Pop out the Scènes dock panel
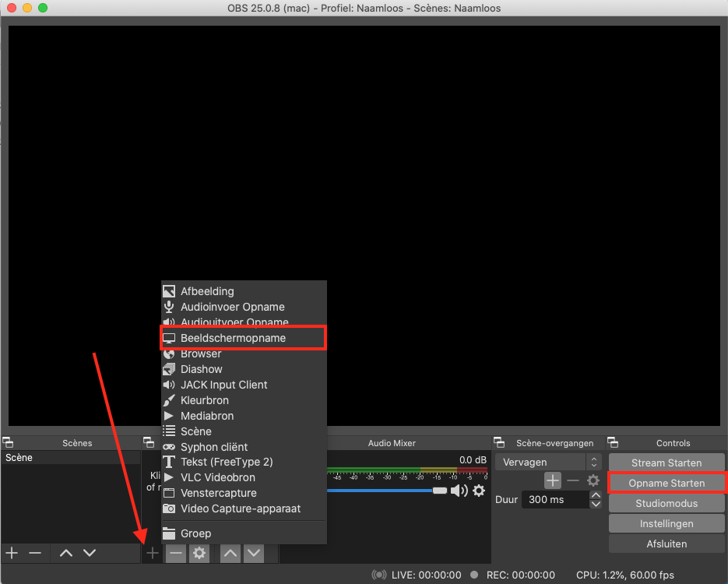 9,443
